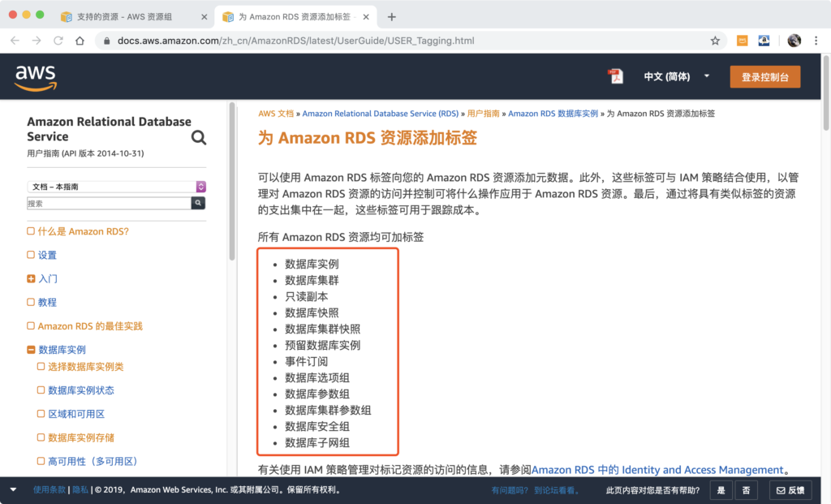Image resolution: width=831 pixels, height=504 pixels.
Task: Click box beside 什么是 Amazon RDS?
Action: (31, 231)
